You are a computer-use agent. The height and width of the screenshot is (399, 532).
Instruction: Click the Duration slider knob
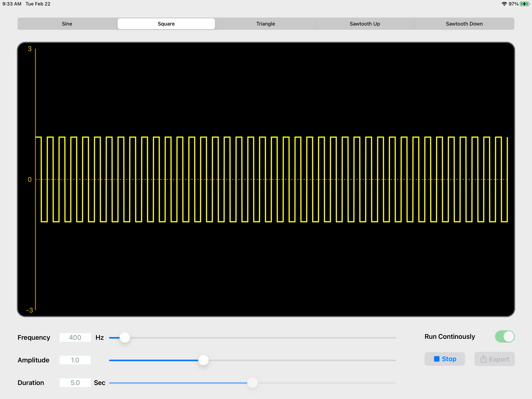coord(252,383)
